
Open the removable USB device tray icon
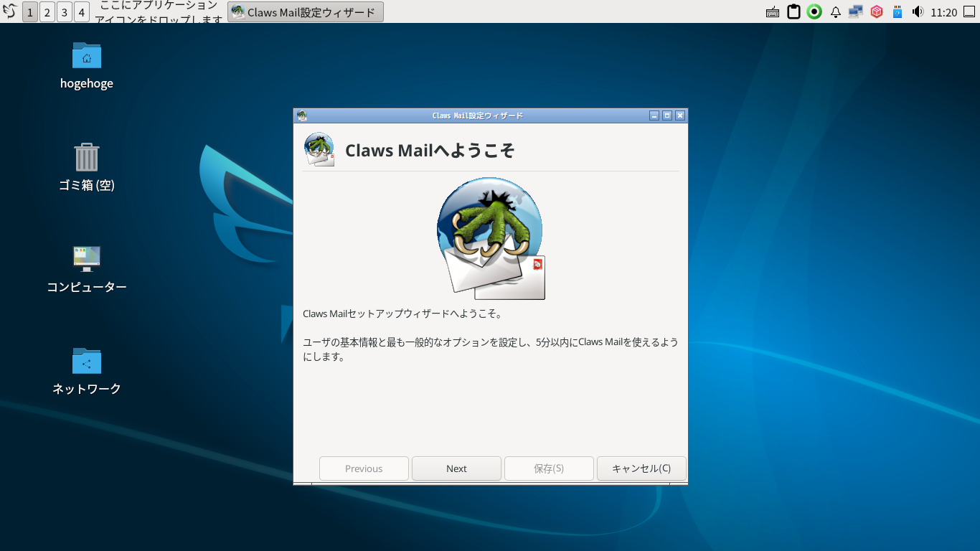[x=897, y=11]
